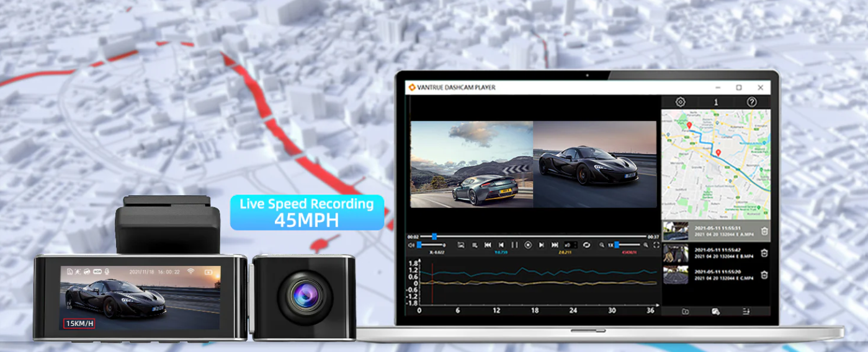Delete the C.MP4 recording with trash icon
This screenshot has height=352, width=868.
(x=764, y=275)
